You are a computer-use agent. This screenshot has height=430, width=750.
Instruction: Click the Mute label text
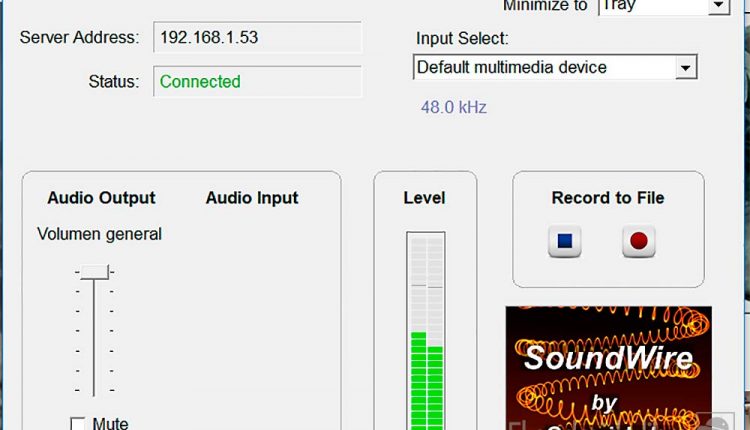click(110, 424)
